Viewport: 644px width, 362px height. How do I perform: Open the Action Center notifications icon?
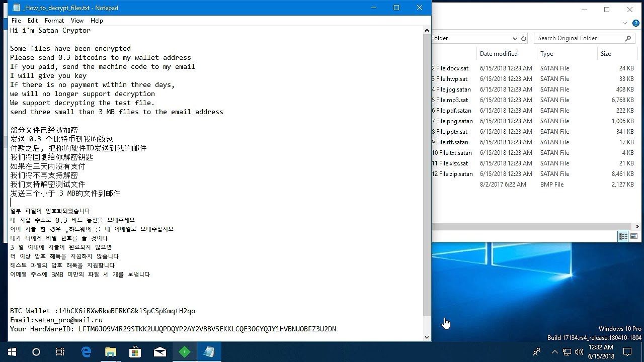[627, 352]
